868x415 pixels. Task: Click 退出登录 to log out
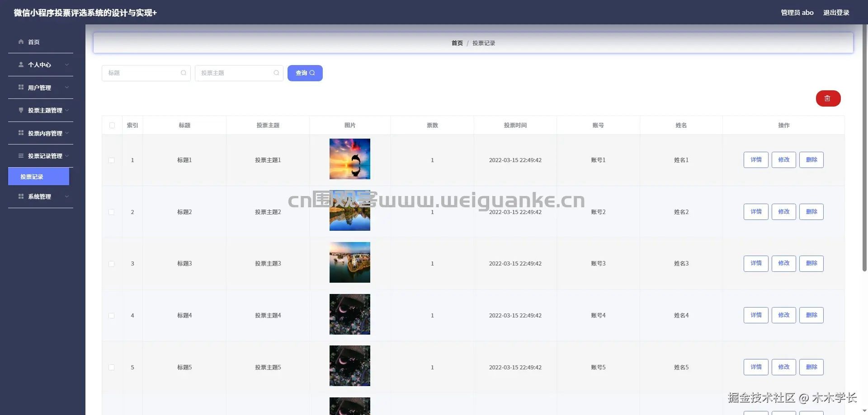coord(836,13)
